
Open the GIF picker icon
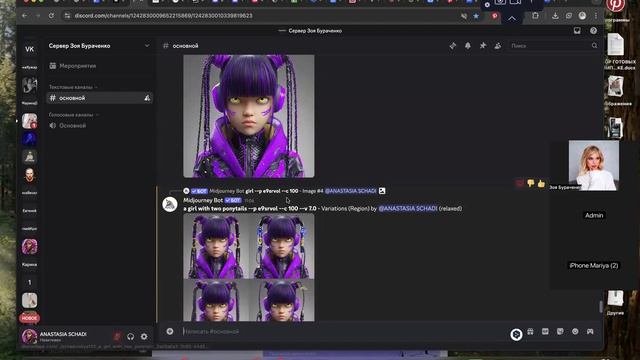545,331
